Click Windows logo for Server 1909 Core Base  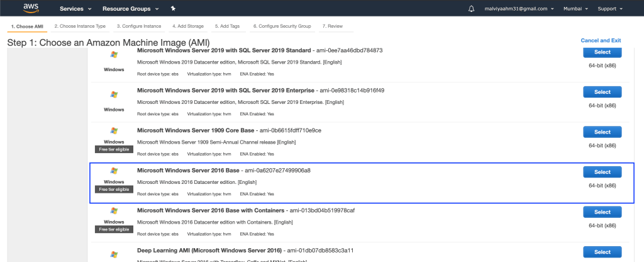click(114, 131)
